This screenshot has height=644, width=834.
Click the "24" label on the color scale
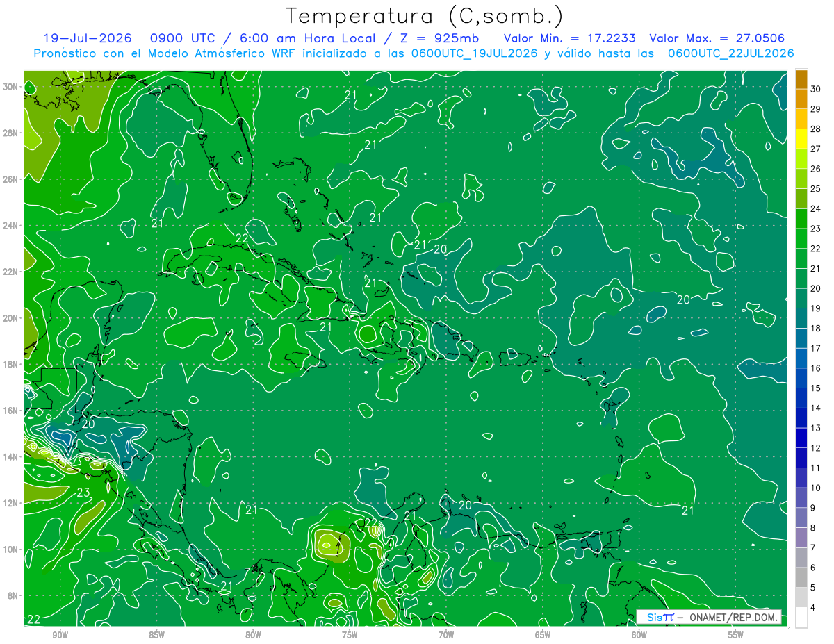815,209
